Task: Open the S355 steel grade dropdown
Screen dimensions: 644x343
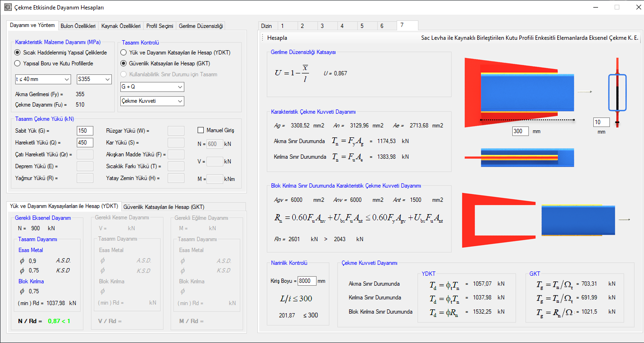Action: 94,79
